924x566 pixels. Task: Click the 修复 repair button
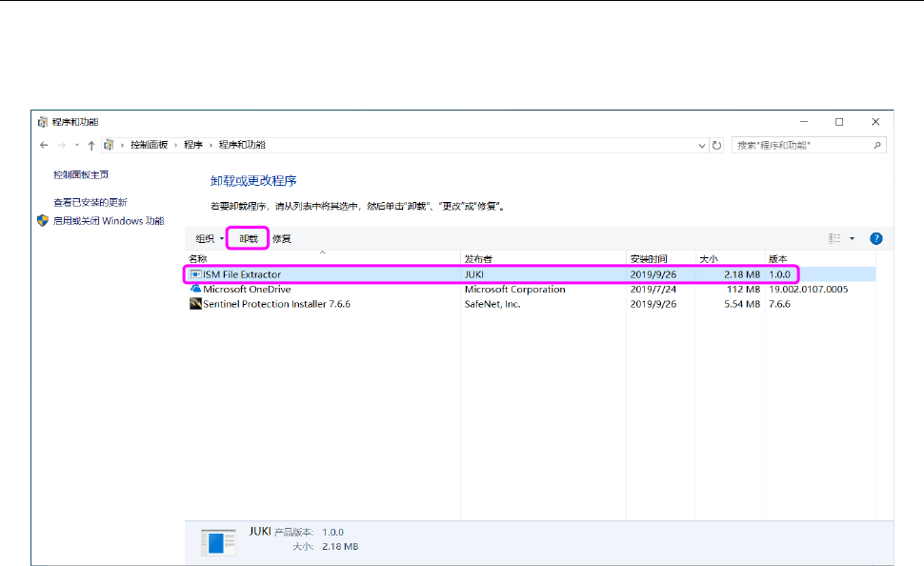[x=282, y=239]
